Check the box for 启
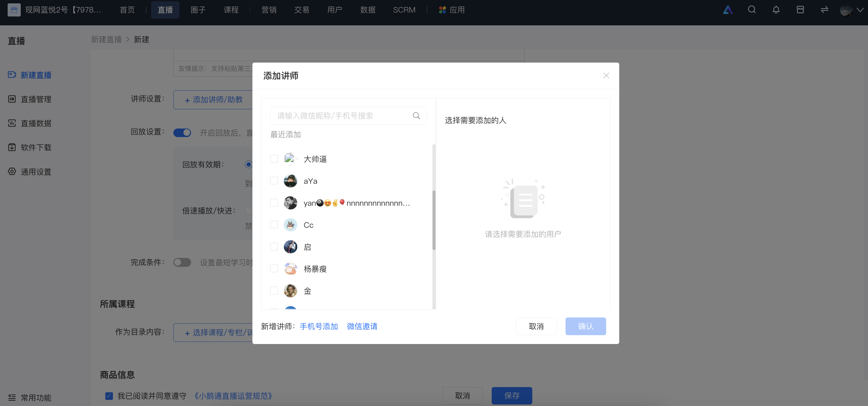Screen dimensions: 868x406 (274, 247)
